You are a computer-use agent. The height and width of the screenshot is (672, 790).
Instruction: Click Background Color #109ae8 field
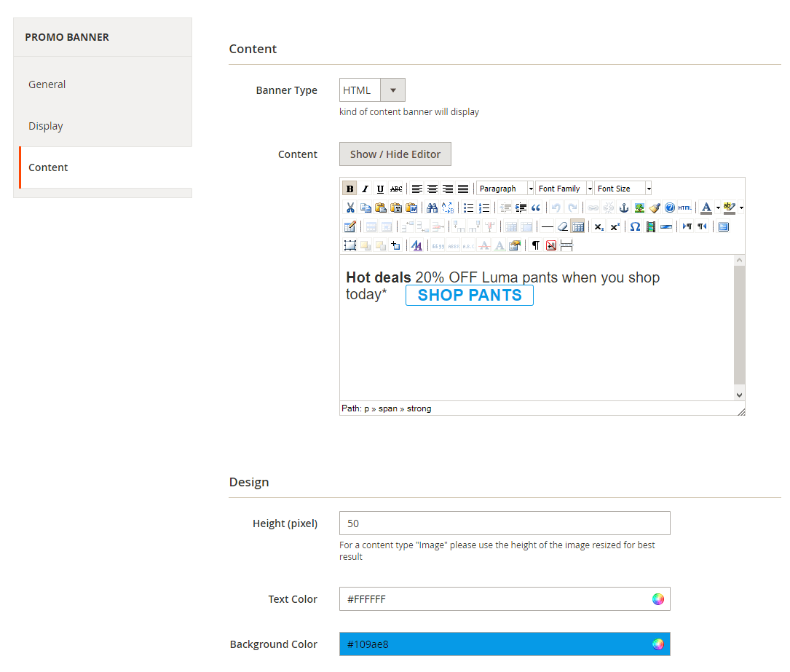[505, 644]
